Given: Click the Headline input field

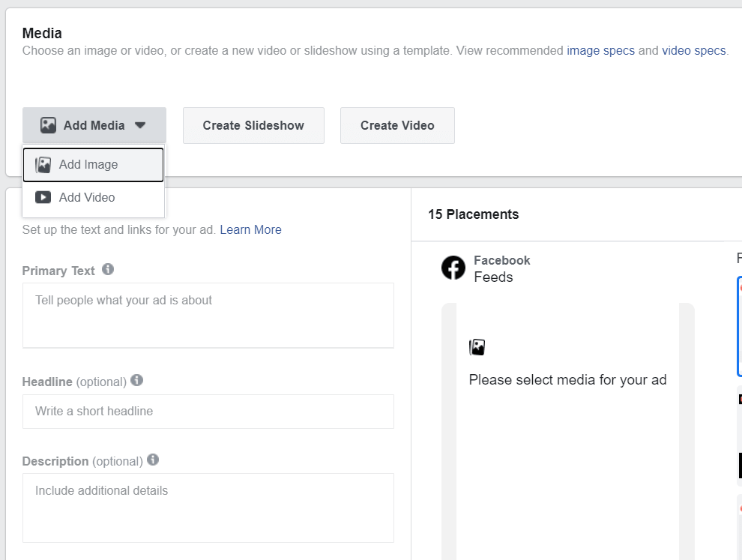Looking at the screenshot, I should point(208,412).
